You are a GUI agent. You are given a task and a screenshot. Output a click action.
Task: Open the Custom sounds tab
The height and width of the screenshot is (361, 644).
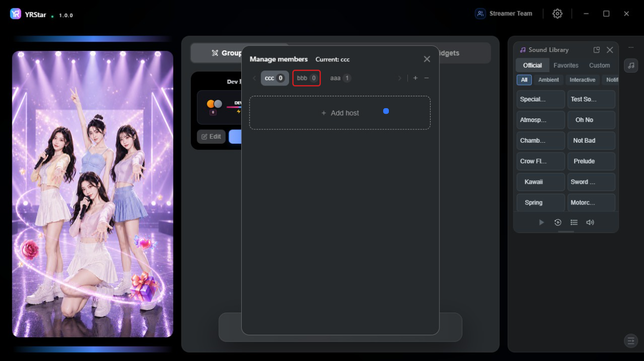point(599,65)
